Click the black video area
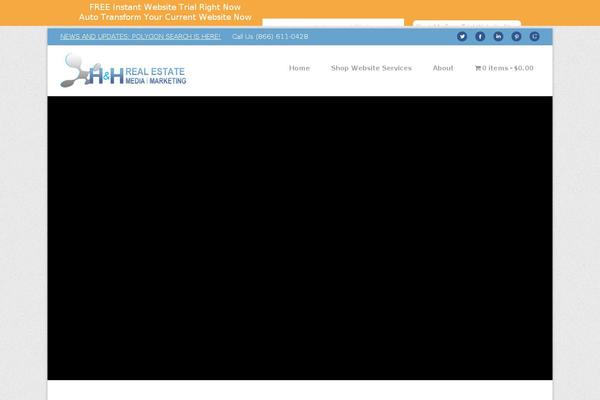Screen dimensions: 600x400 pos(300,238)
